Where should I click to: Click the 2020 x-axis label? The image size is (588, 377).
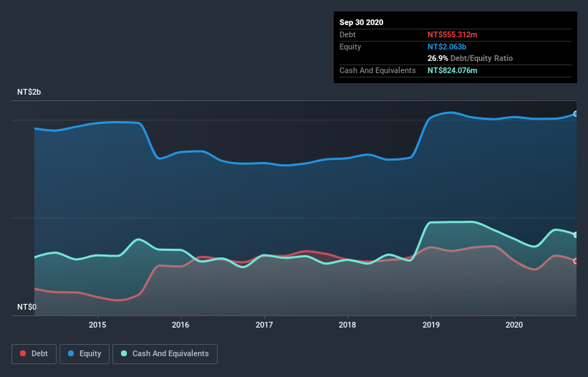click(514, 325)
